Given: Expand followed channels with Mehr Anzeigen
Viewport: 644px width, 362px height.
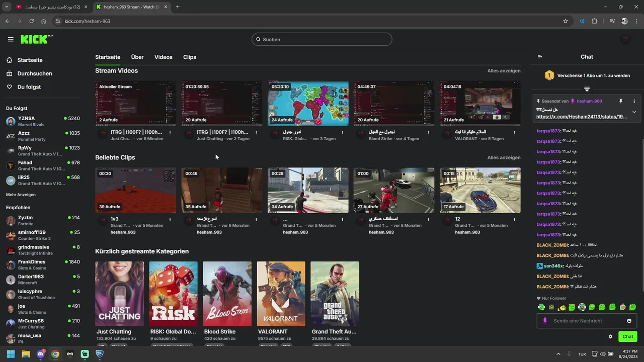Looking at the screenshot, I should [x=21, y=195].
